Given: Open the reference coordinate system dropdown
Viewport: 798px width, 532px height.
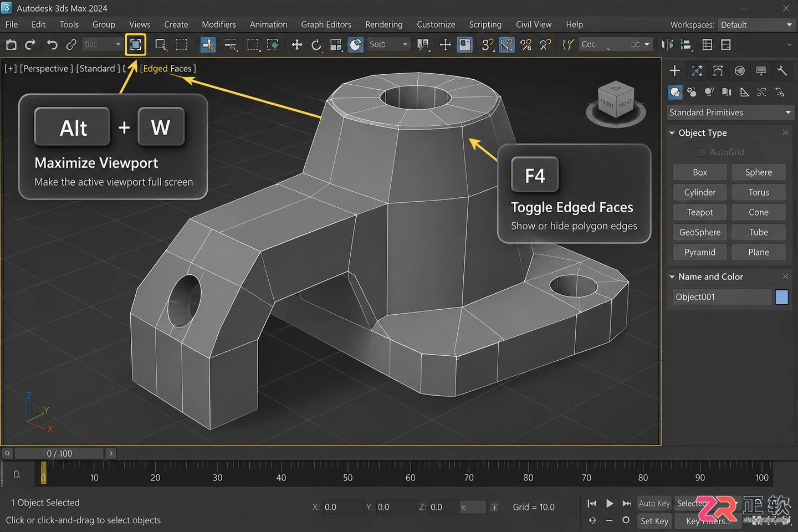Looking at the screenshot, I should point(389,44).
